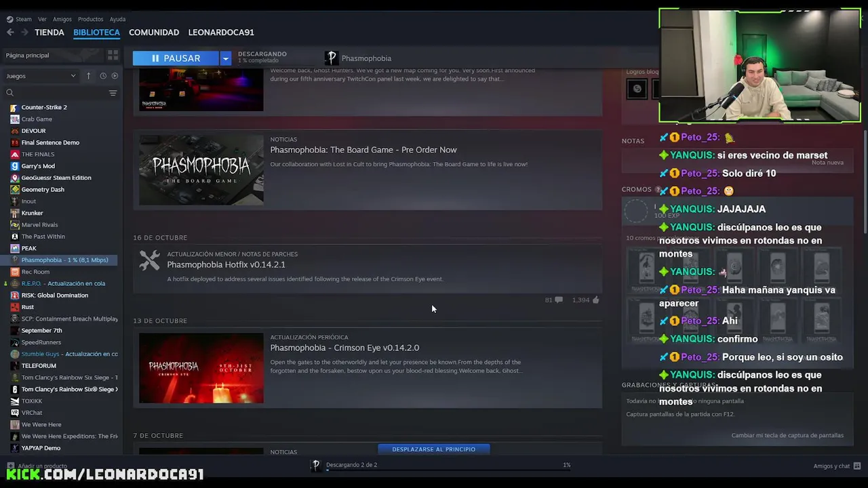Click the Rainbow Six Siege X icon
The image size is (868, 488).
pos(15,389)
